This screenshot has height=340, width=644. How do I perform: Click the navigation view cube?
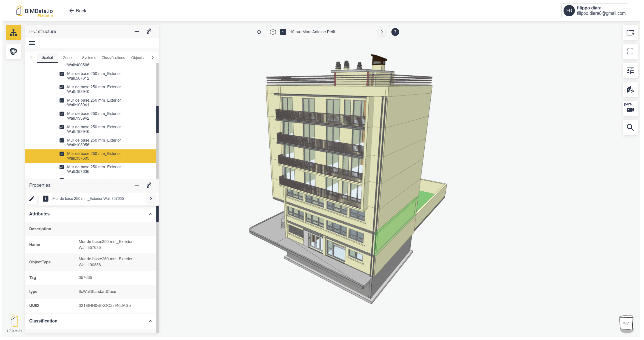coord(626,323)
